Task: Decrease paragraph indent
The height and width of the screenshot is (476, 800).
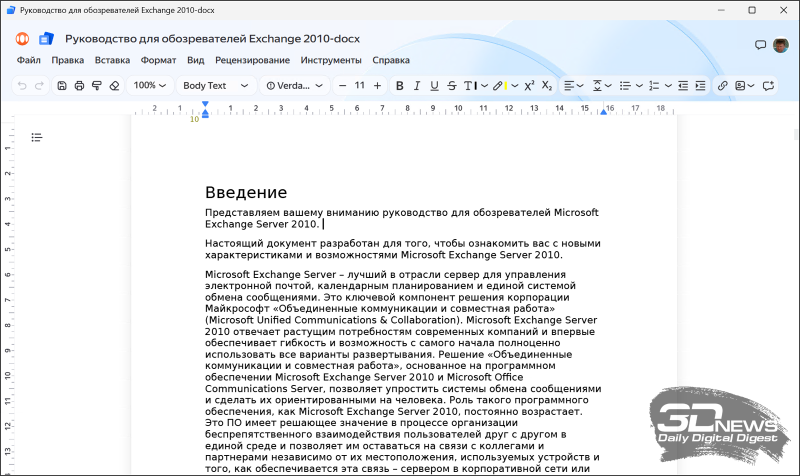Action: point(683,86)
